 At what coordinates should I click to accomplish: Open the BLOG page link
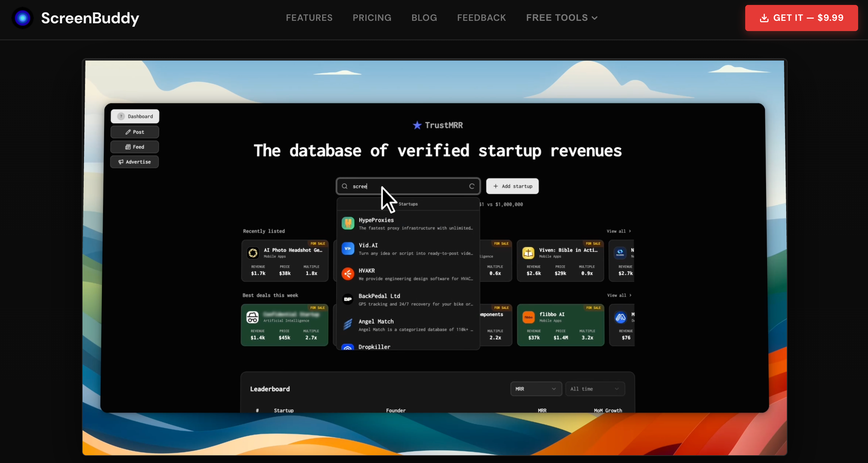click(x=424, y=18)
